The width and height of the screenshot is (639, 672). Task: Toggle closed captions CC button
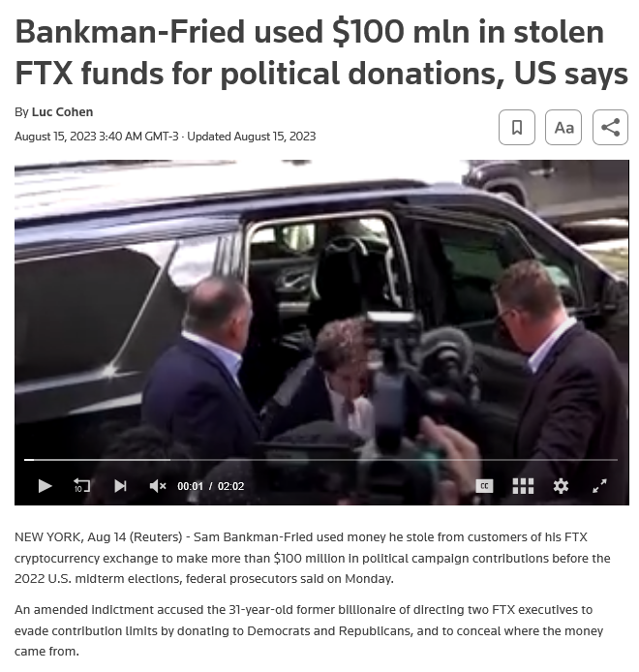pyautogui.click(x=484, y=486)
